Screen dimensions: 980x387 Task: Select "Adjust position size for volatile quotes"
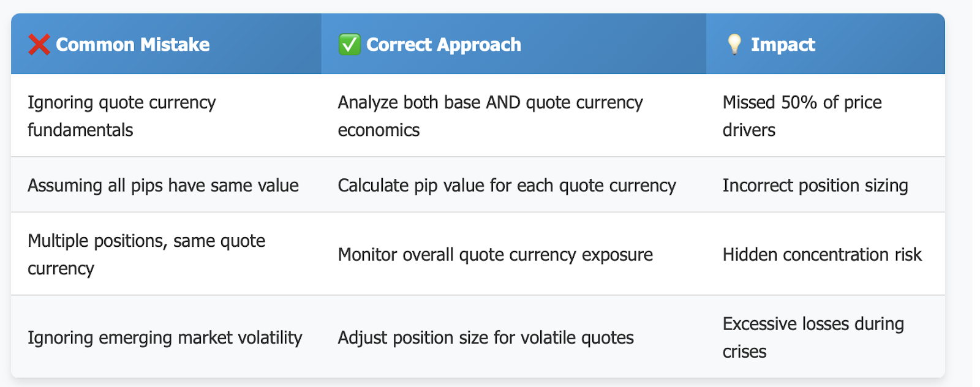[485, 337]
